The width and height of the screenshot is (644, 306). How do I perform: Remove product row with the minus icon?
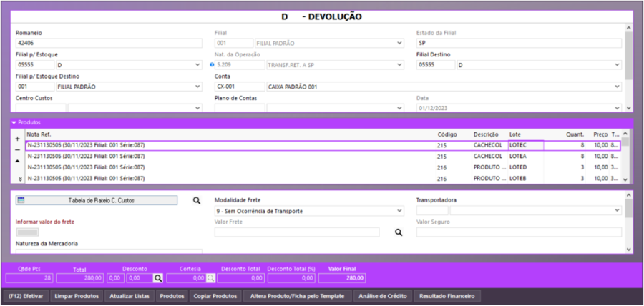pos(17,149)
